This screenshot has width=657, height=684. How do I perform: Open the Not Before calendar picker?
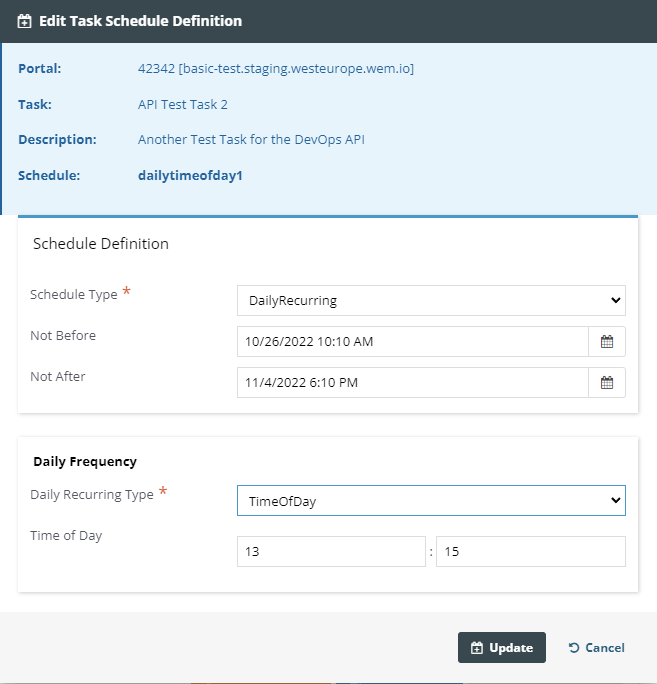606,342
